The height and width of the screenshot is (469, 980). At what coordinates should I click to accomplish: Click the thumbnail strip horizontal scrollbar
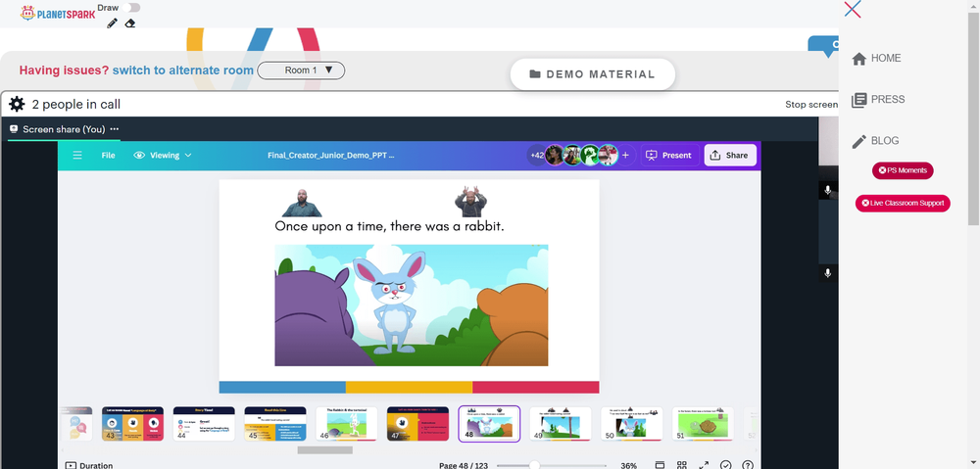[x=325, y=449]
